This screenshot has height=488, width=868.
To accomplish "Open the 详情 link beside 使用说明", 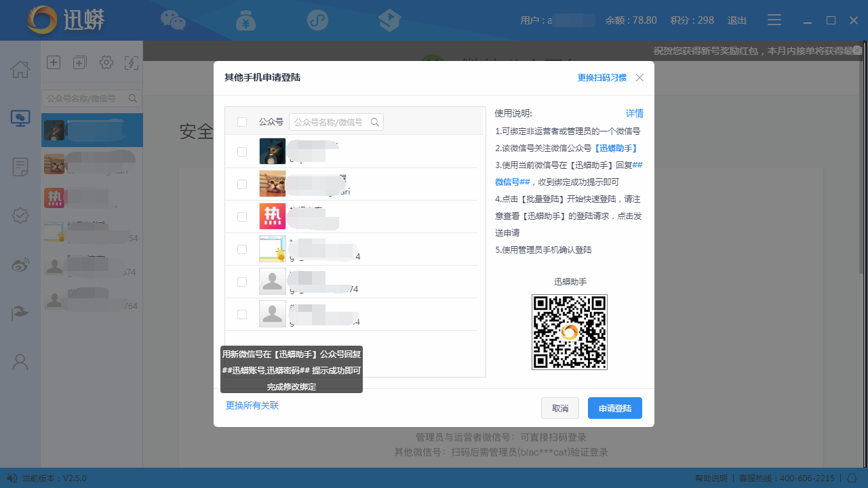I will [635, 113].
